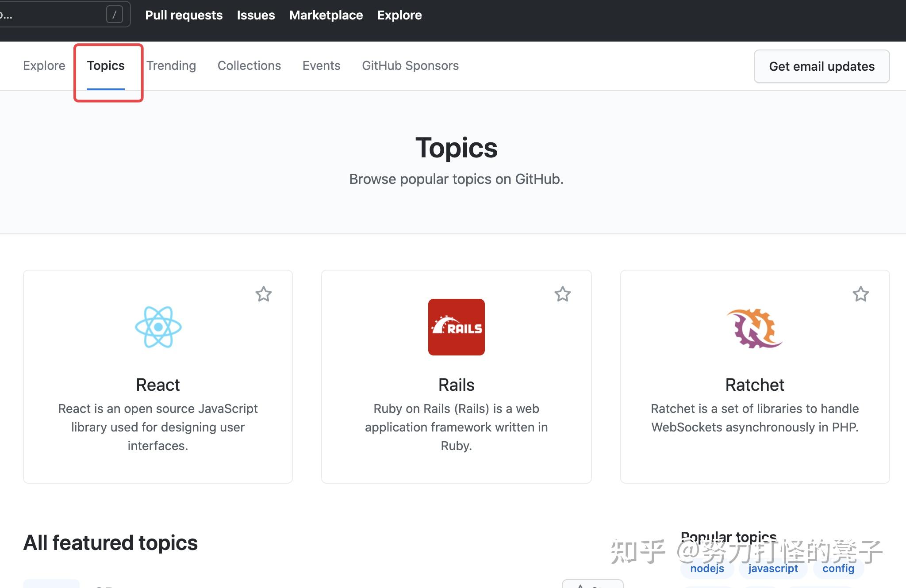Switch to the Trending tab
The height and width of the screenshot is (588, 906).
click(x=171, y=66)
